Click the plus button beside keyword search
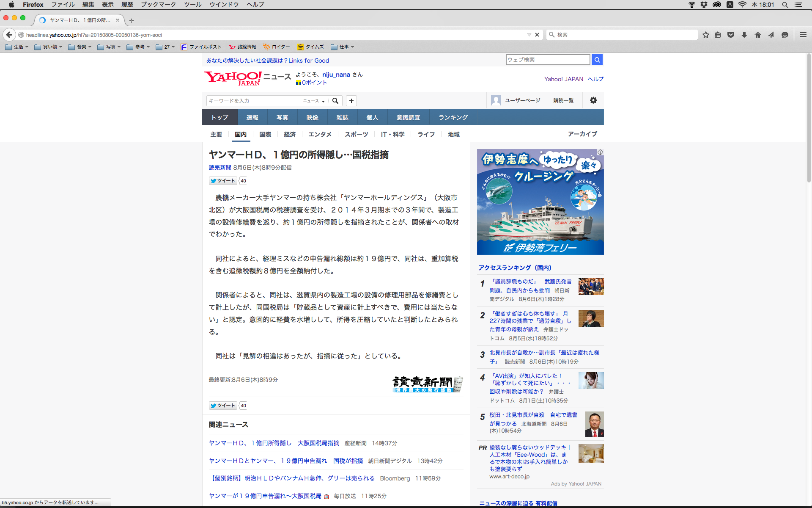The height and width of the screenshot is (508, 812). [351, 101]
